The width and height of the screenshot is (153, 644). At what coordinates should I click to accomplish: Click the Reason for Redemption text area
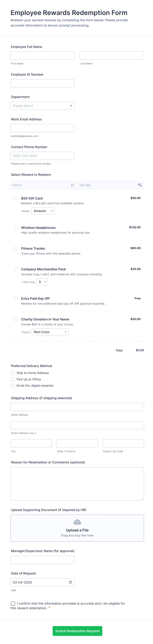point(77,484)
